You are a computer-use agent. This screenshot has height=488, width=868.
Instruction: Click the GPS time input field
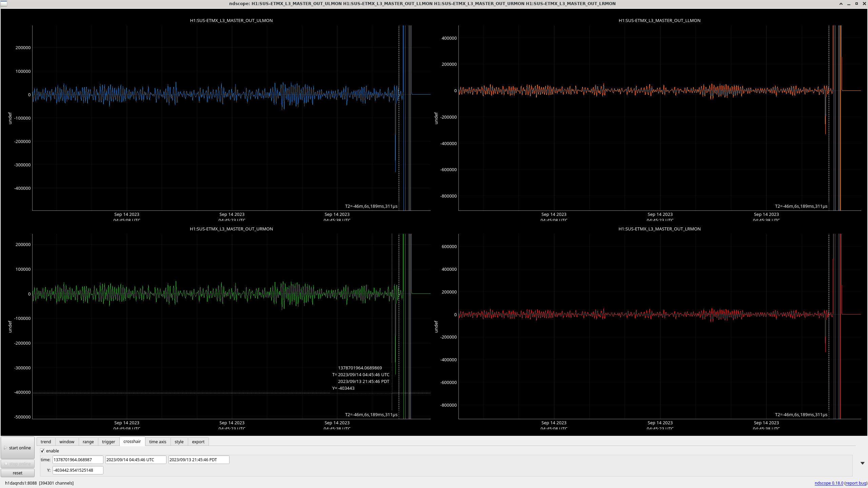(78, 460)
